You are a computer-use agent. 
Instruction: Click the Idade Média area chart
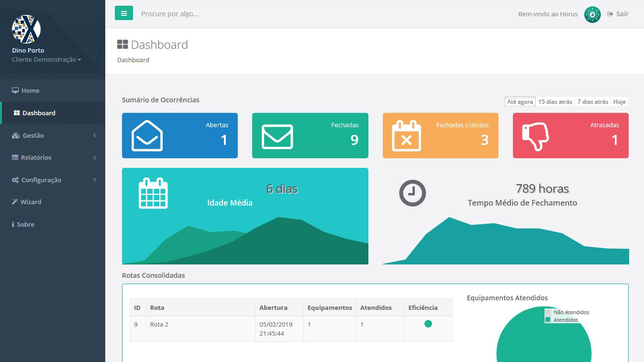click(245, 241)
